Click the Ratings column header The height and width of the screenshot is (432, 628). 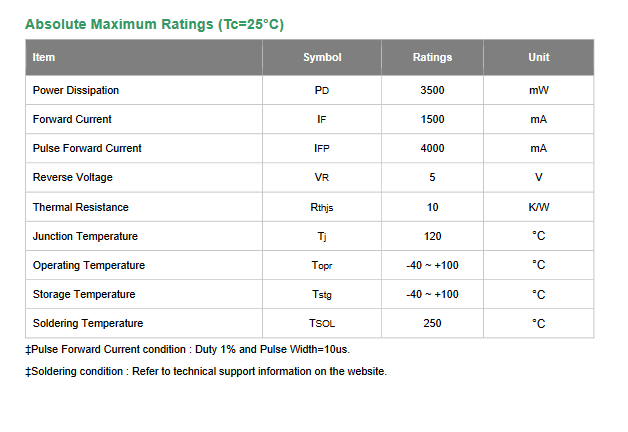click(x=432, y=57)
